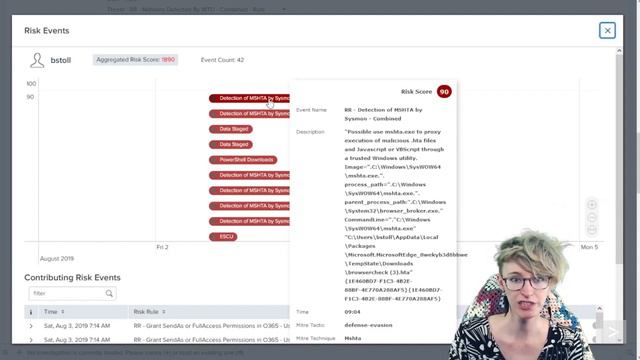Click the August 2019 axis label

tap(57, 259)
